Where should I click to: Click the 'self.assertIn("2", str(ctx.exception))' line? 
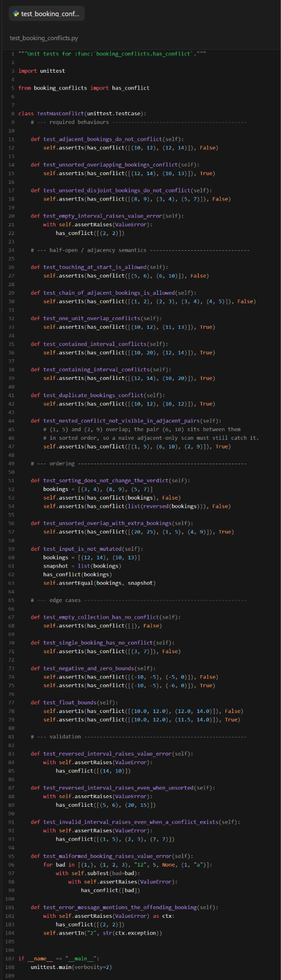pyautogui.click(x=103, y=933)
